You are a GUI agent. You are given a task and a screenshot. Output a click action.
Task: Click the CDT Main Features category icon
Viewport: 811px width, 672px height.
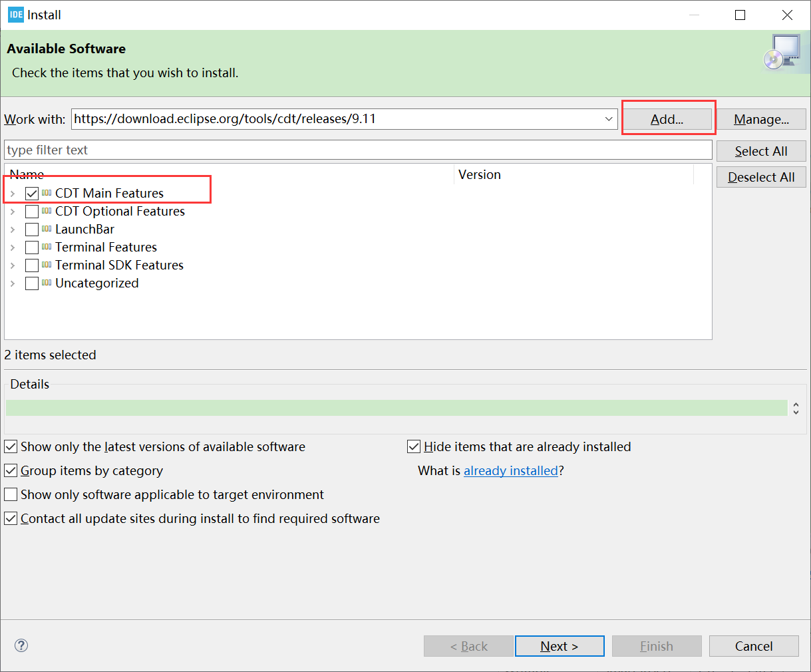pyautogui.click(x=47, y=193)
